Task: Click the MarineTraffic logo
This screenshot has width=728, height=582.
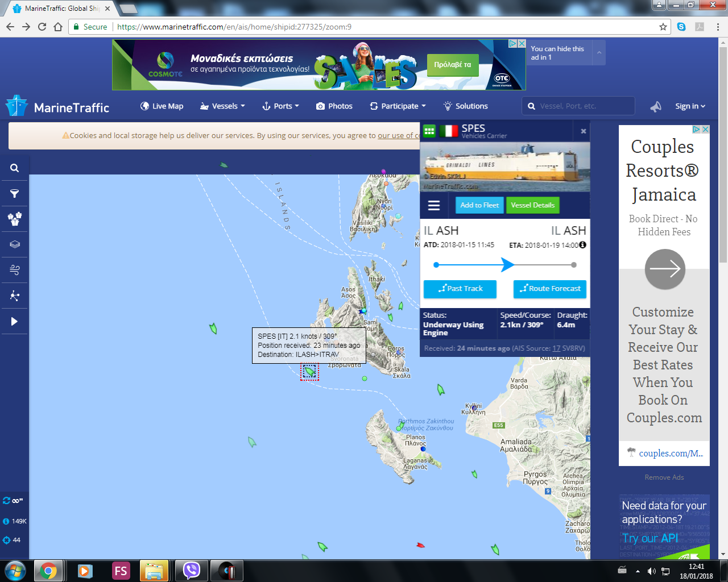Action: [x=57, y=107]
